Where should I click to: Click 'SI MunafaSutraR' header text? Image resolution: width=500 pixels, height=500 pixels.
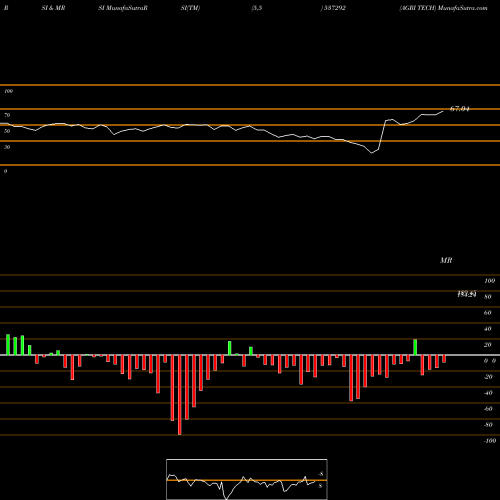tap(123, 8)
